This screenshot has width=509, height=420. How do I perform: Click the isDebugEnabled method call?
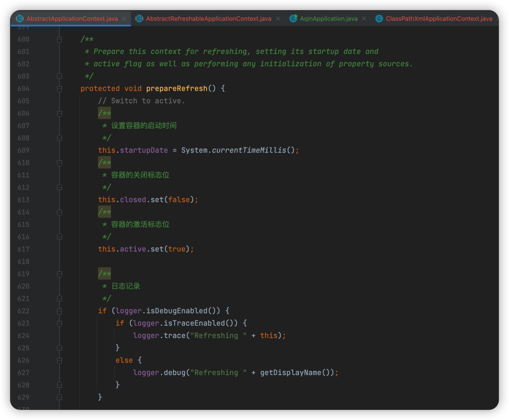[177, 311]
